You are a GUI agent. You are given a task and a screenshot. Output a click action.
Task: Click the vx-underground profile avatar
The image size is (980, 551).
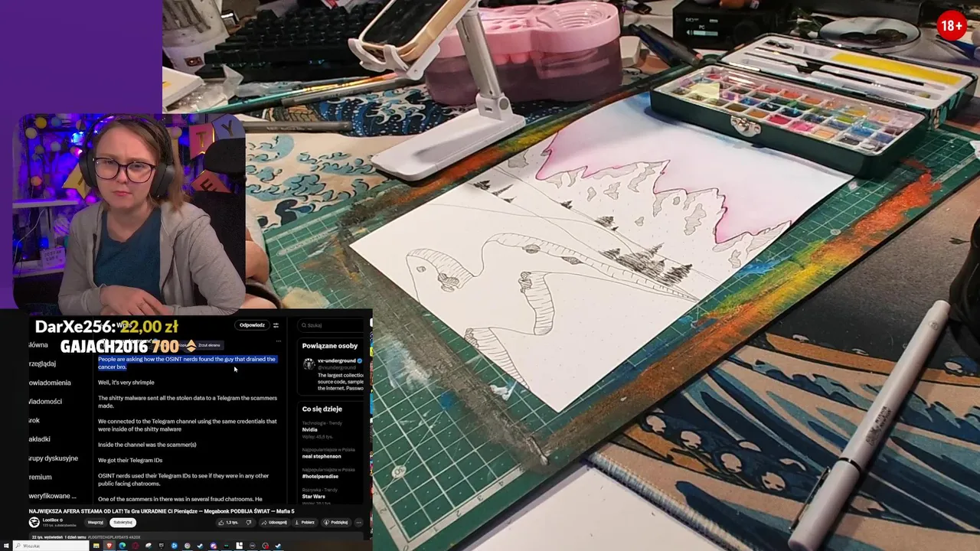pyautogui.click(x=309, y=364)
